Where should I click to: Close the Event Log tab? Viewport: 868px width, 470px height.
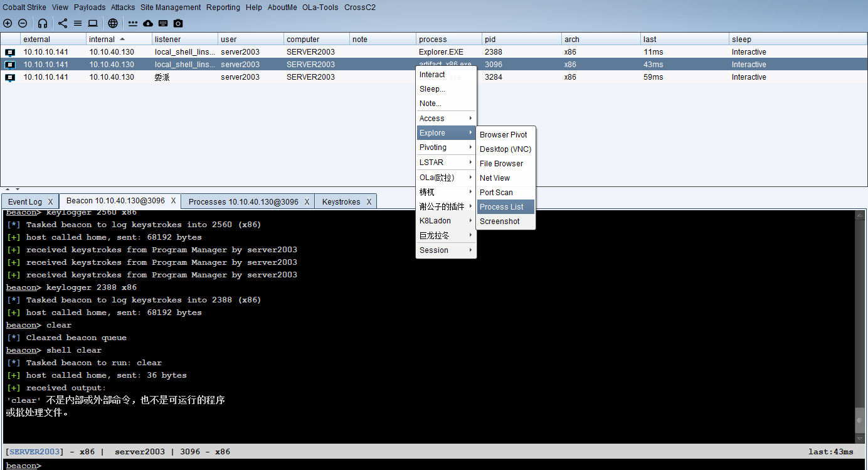(50, 202)
